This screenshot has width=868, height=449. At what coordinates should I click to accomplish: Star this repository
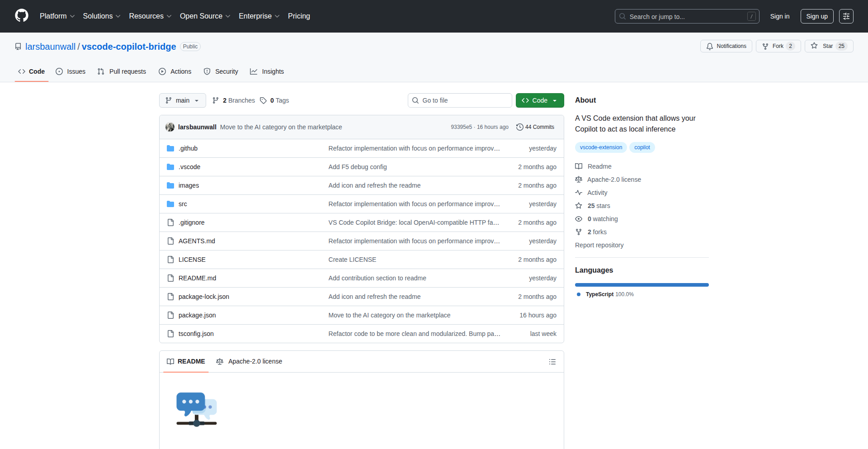pyautogui.click(x=828, y=46)
